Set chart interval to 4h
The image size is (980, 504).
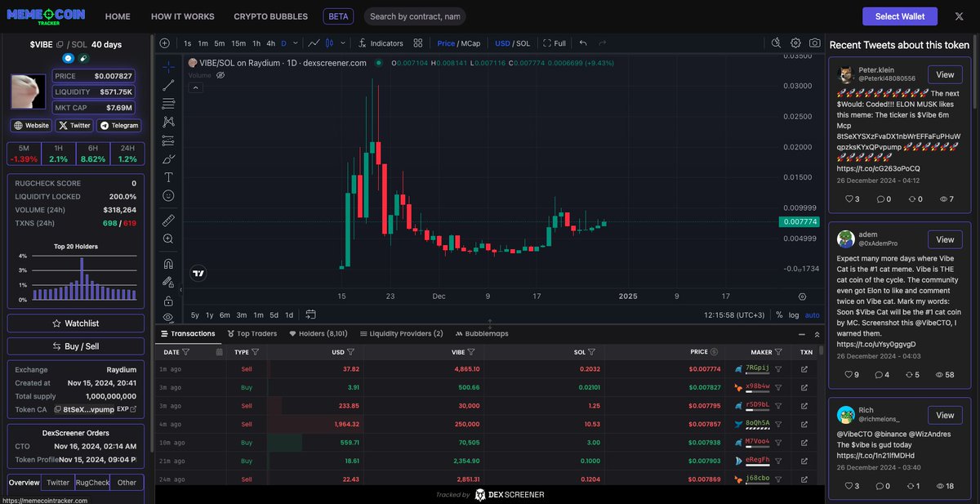tap(270, 43)
